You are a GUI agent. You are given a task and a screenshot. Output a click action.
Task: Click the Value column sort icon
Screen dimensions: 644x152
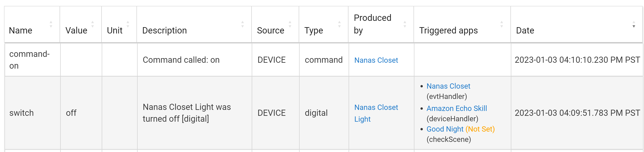[x=92, y=24]
